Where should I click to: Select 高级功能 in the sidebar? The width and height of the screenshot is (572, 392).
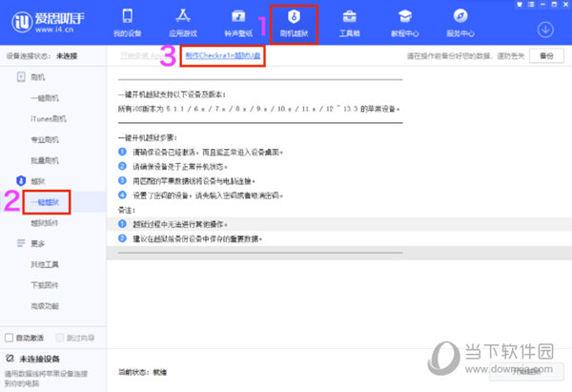tap(45, 306)
